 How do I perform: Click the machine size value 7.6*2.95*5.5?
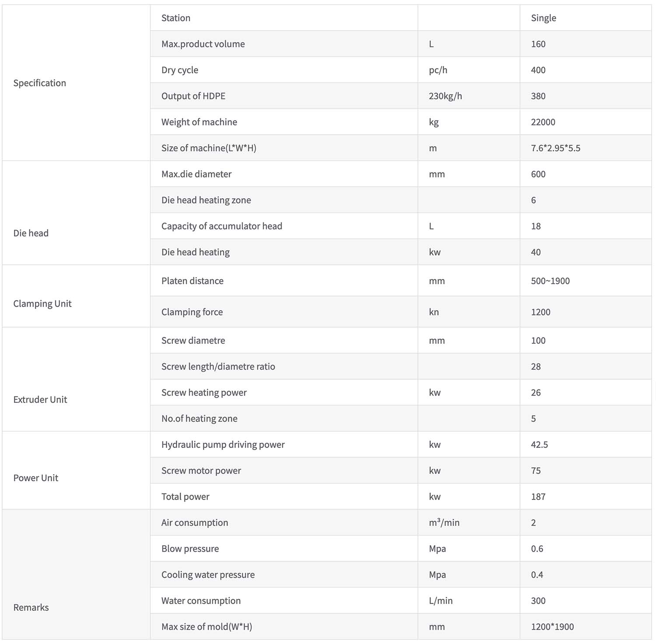point(555,148)
